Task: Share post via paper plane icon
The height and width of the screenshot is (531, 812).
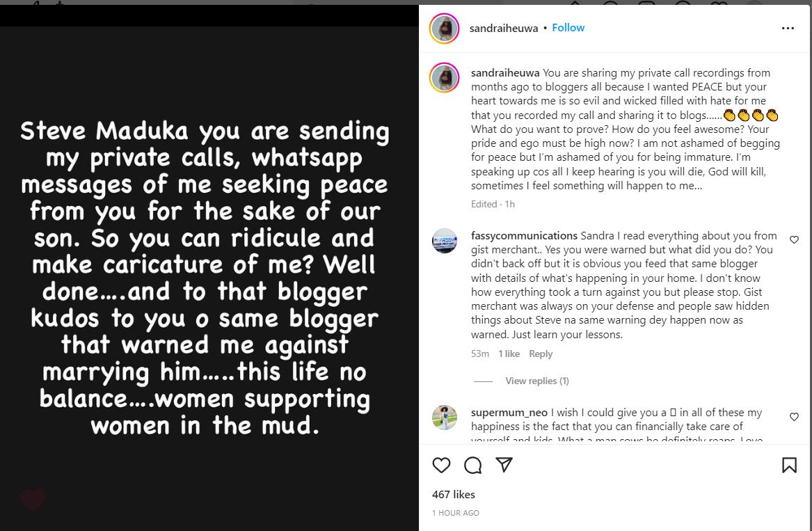Action: (504, 465)
